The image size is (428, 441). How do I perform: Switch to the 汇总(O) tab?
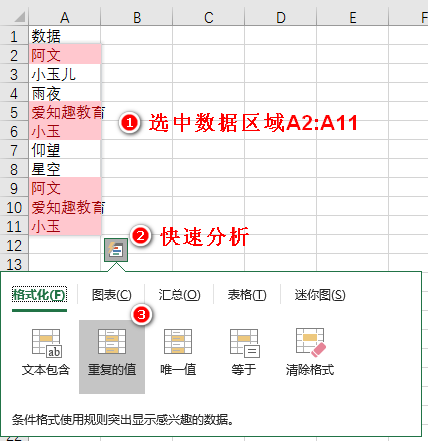pyautogui.click(x=179, y=295)
